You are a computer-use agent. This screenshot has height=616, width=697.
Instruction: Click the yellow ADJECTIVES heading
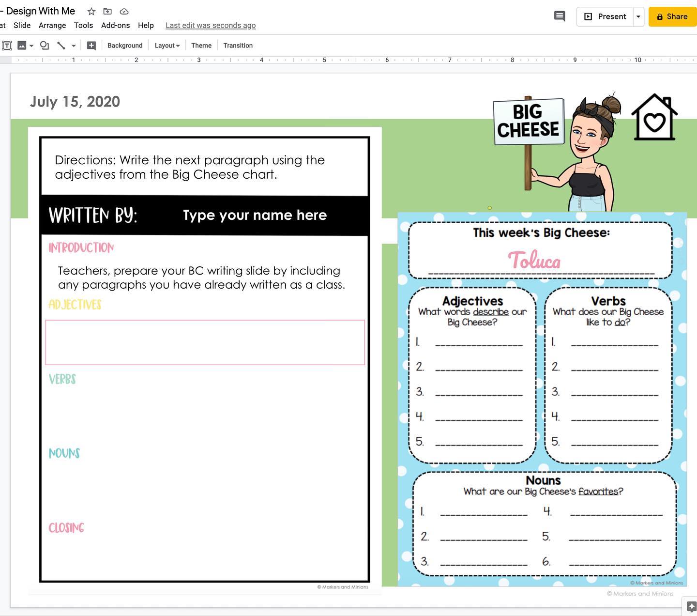click(x=75, y=304)
